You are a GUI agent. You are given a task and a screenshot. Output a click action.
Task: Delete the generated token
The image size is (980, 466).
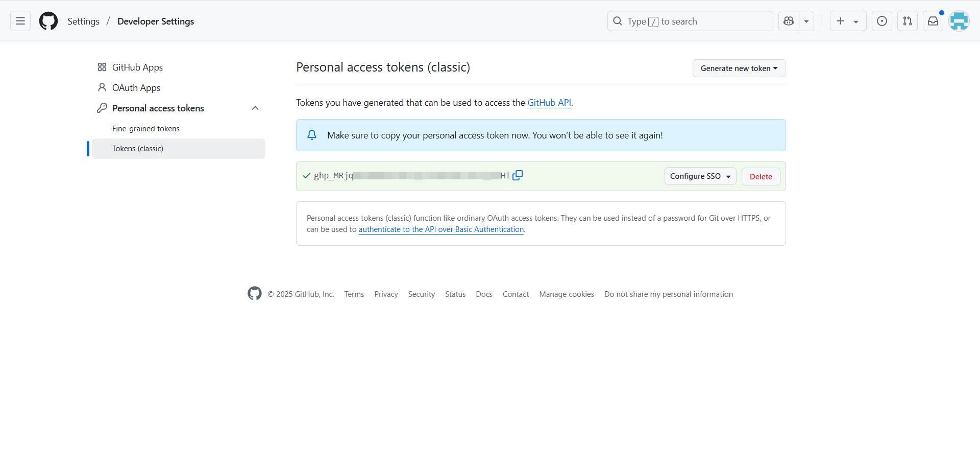click(761, 176)
